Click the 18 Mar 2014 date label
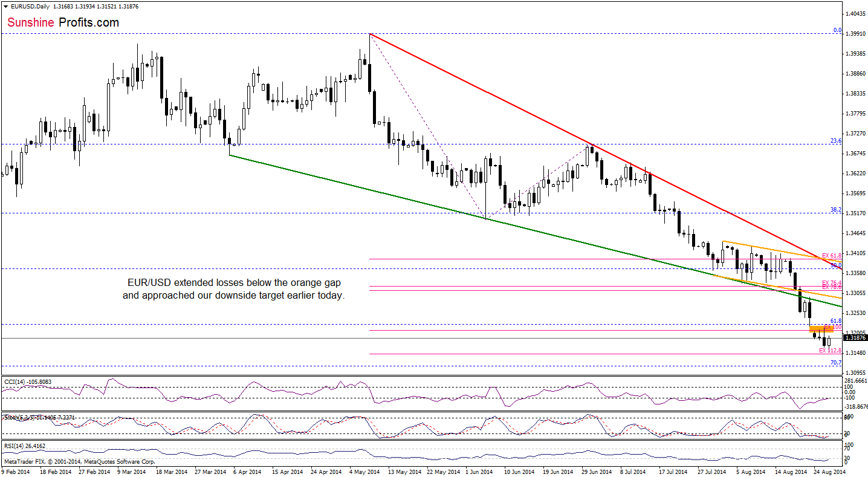This screenshot has width=868, height=477. 173,471
